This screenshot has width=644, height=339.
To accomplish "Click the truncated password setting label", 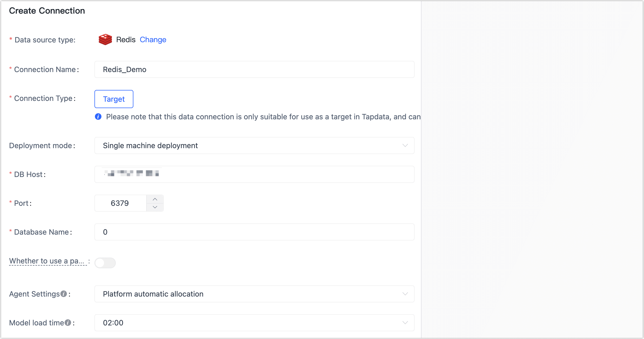I will [x=47, y=261].
